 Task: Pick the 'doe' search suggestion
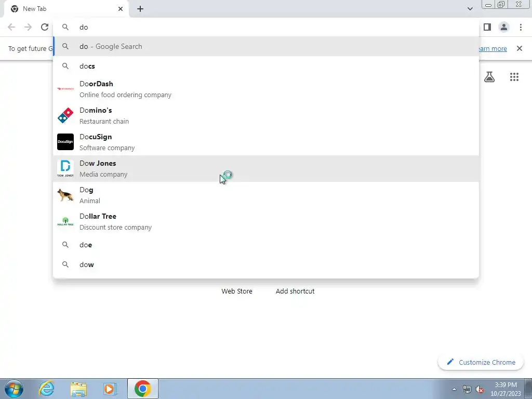click(x=266, y=245)
